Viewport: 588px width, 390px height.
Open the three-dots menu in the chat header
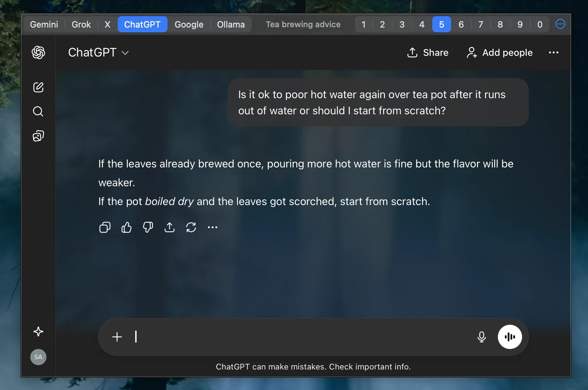(x=554, y=53)
